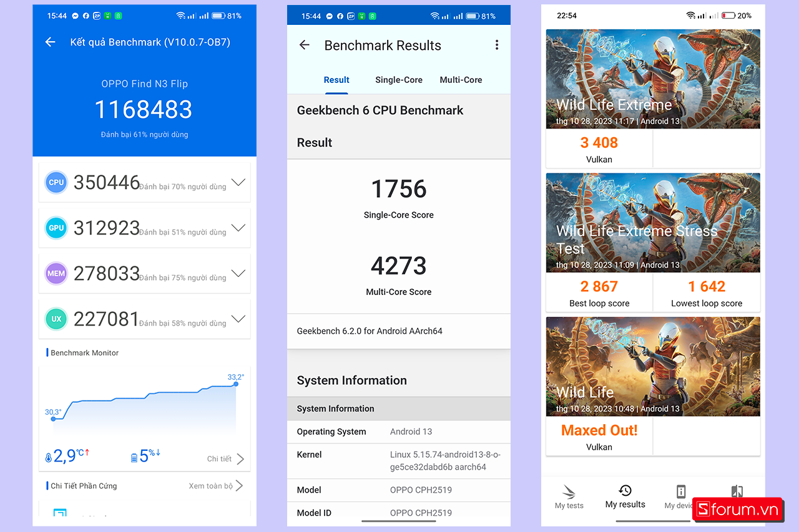The width and height of the screenshot is (799, 532).
Task: Tap the thermometer temperature icon
Action: coord(49,458)
